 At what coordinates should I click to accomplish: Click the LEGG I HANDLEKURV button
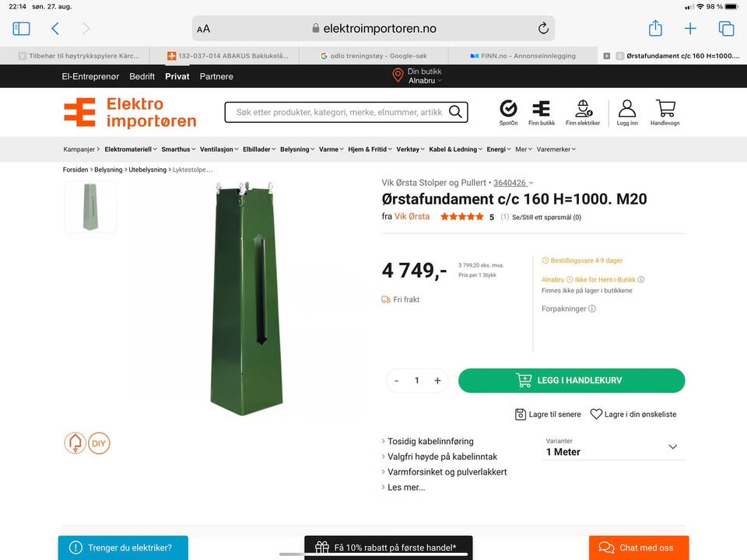(x=571, y=380)
